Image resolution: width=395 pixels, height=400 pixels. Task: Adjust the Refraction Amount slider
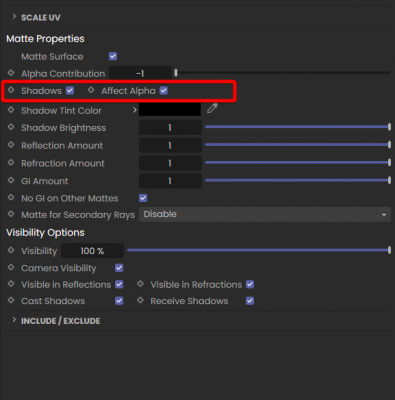[298, 163]
